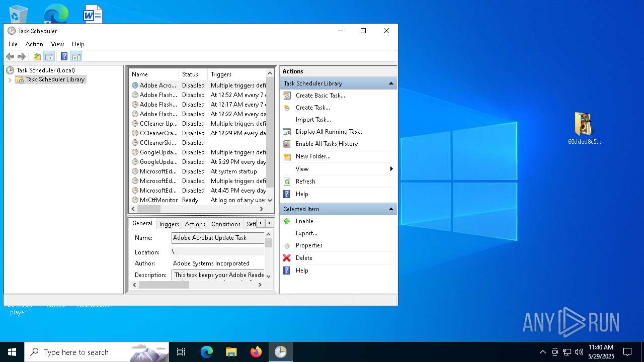Sort tasks by the Name column header
The image size is (644, 362).
(154, 74)
